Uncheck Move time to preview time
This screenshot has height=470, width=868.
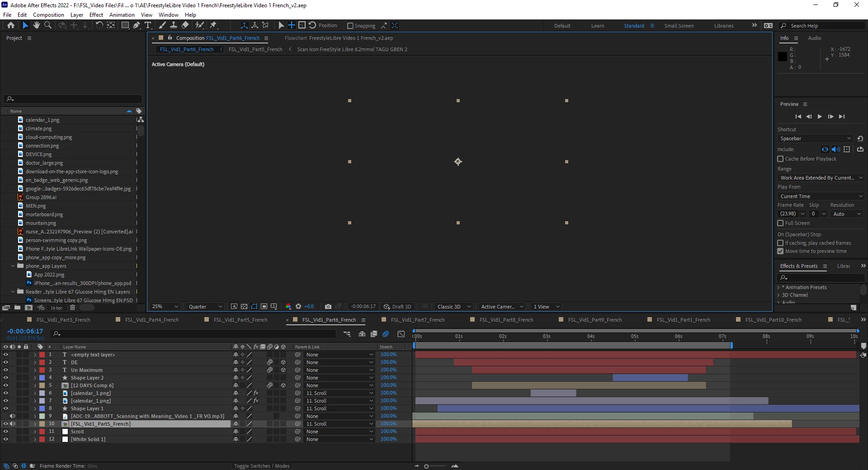coord(780,251)
